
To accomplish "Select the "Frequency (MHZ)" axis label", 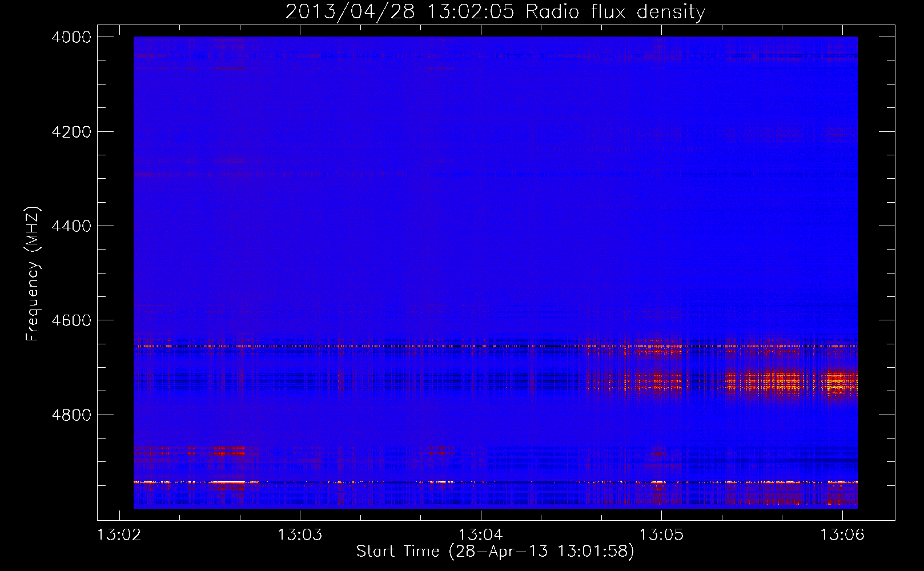I will click(33, 274).
